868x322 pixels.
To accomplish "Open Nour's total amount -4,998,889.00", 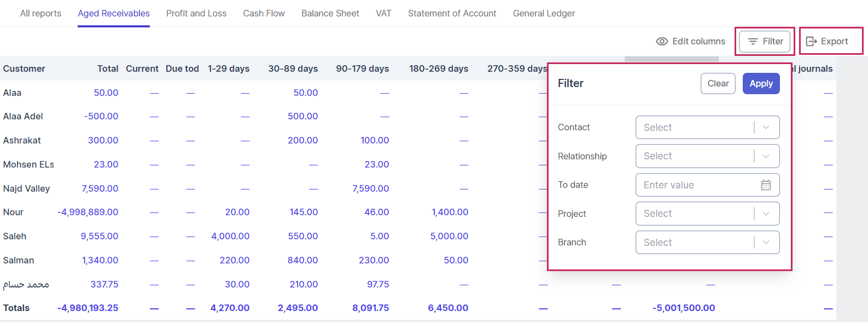I will (88, 212).
